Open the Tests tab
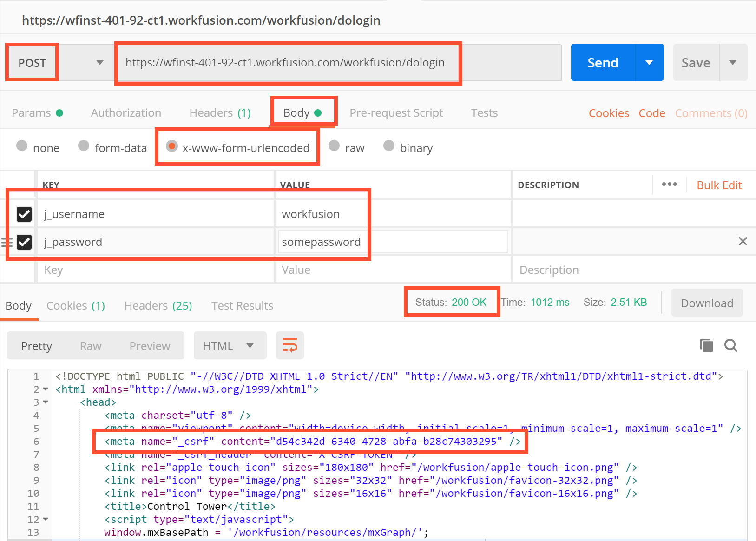Viewport: 756px width, 541px height. (484, 113)
